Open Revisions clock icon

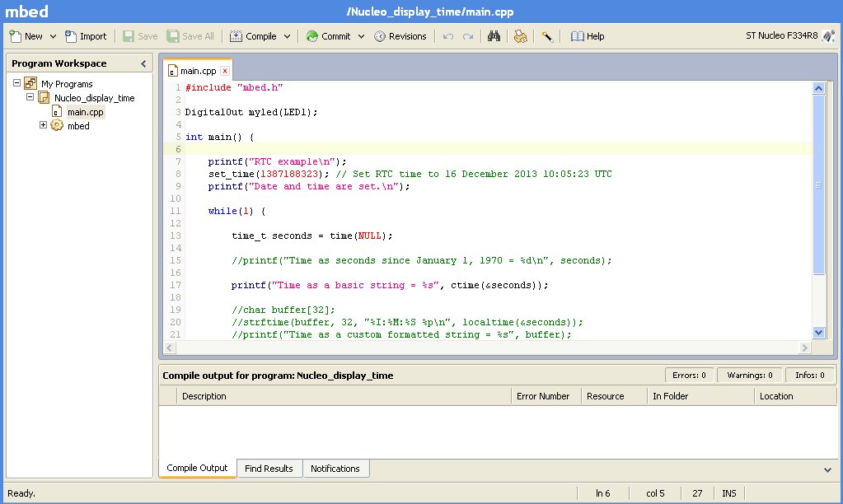[380, 36]
